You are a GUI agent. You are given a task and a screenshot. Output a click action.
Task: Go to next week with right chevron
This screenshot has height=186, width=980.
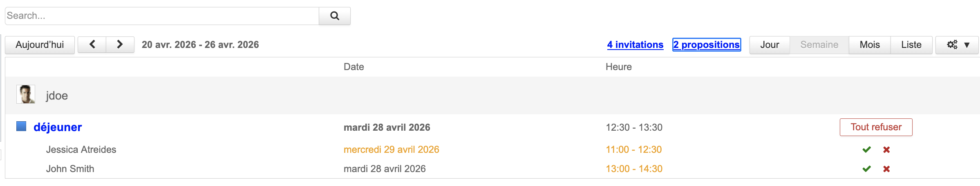tap(120, 45)
